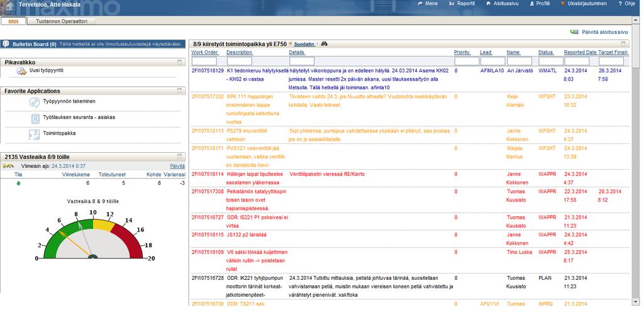Click the page vertical scrollbar up arrow
Viewport: 644px width, 315px height.
tap(636, 19)
